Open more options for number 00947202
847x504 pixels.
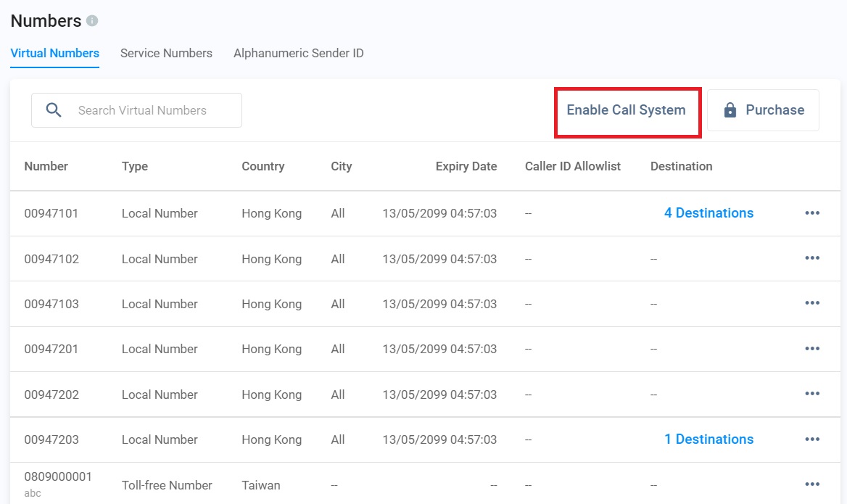812,394
